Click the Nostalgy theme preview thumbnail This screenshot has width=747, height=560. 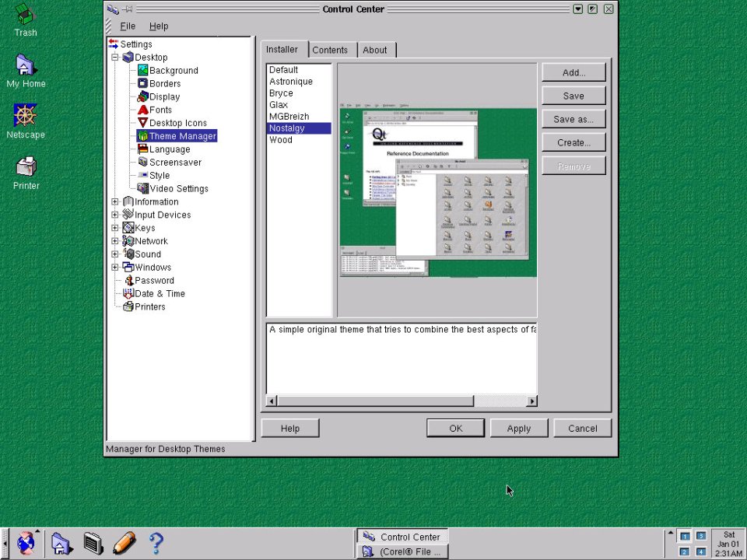click(437, 191)
